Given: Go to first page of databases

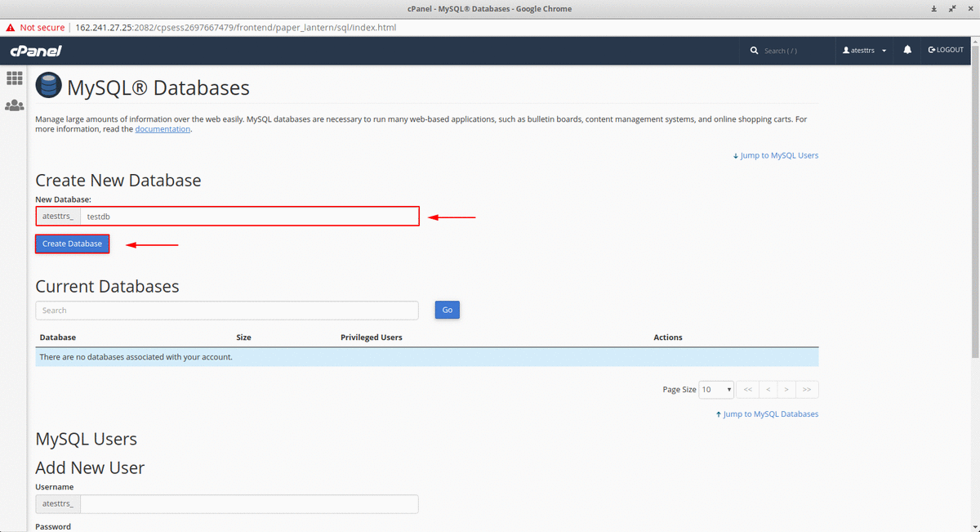Looking at the screenshot, I should pos(747,390).
